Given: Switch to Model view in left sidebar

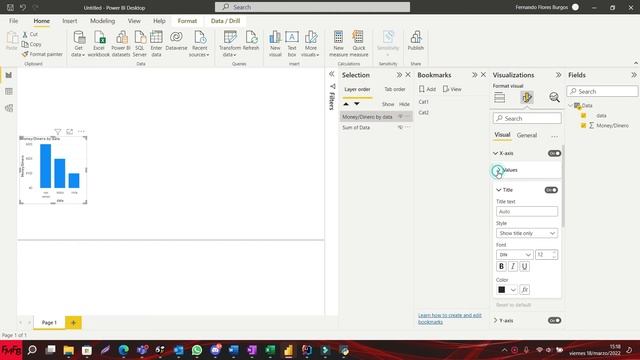Looking at the screenshot, I should pyautogui.click(x=9, y=108).
